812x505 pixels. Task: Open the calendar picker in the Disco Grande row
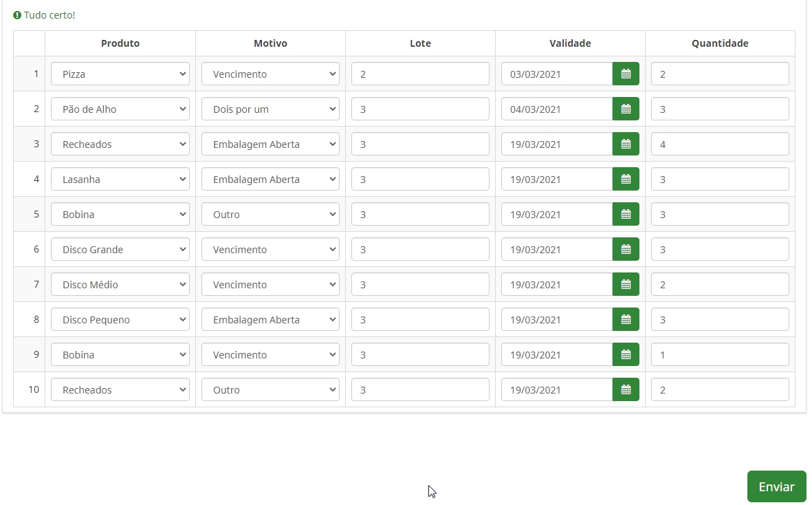[x=626, y=249]
